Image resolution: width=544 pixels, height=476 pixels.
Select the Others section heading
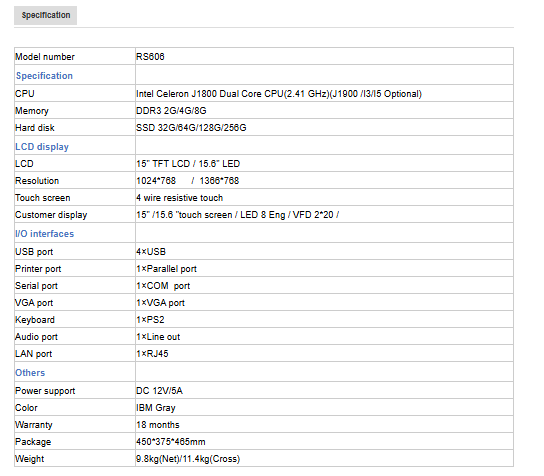[30, 373]
